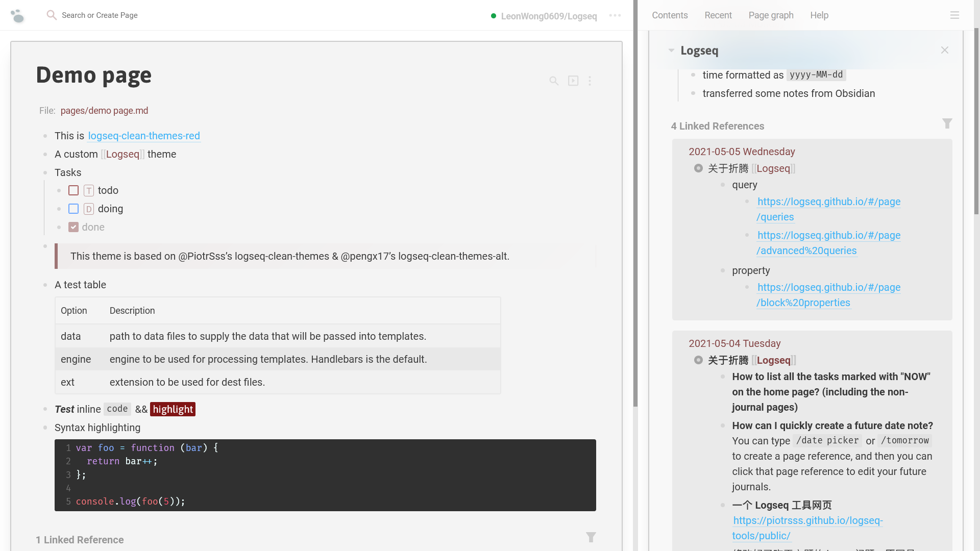Click the page search icon beside the title
This screenshot has height=551, width=980.
tap(554, 81)
